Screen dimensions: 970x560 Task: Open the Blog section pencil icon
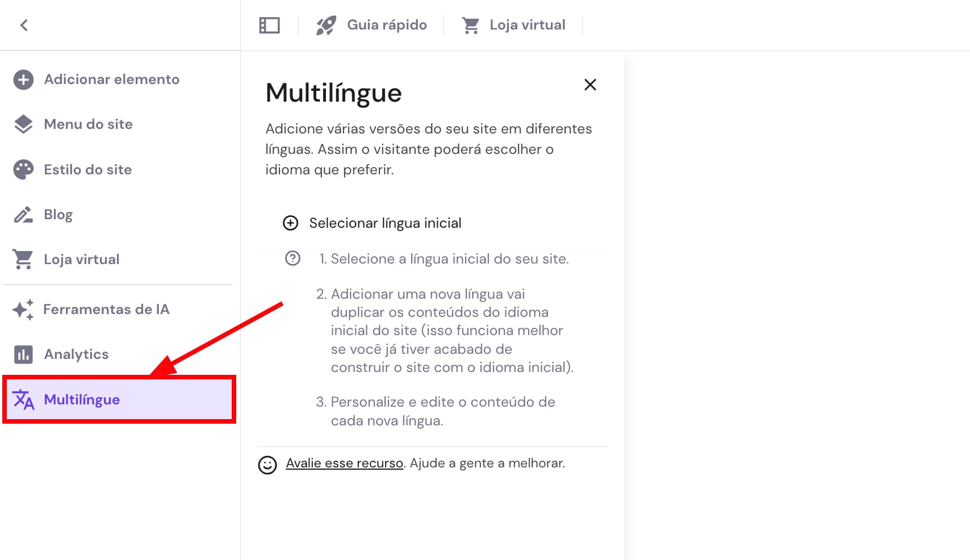click(x=23, y=215)
